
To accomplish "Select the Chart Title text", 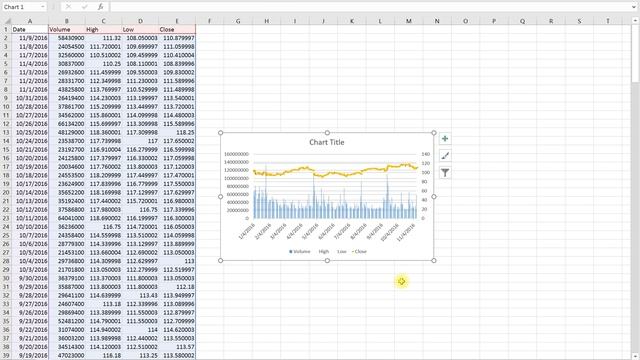I will click(327, 142).
